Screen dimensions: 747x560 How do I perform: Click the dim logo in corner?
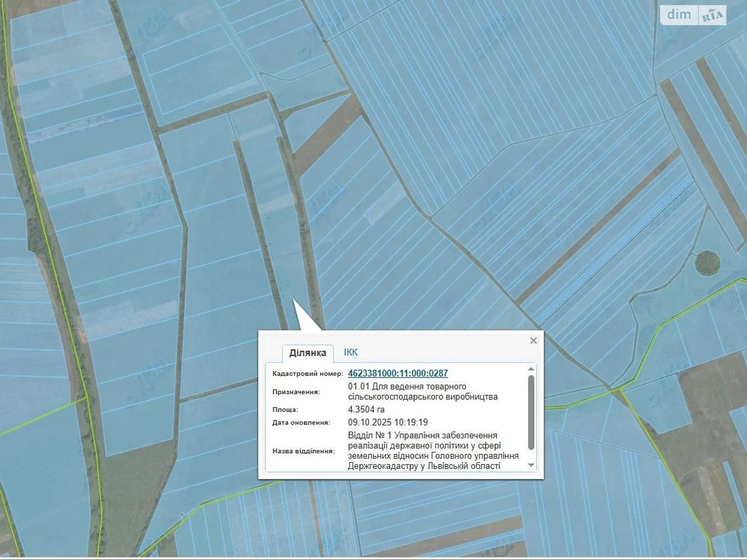click(679, 14)
